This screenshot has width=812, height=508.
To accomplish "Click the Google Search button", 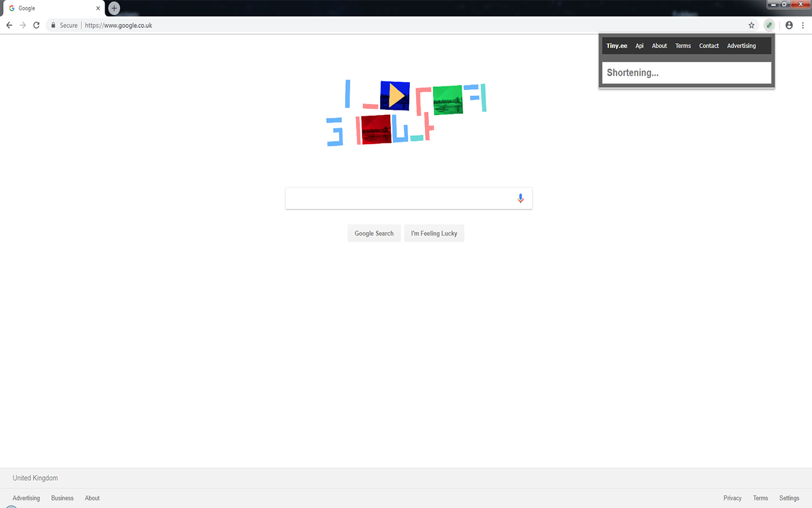I will point(374,234).
